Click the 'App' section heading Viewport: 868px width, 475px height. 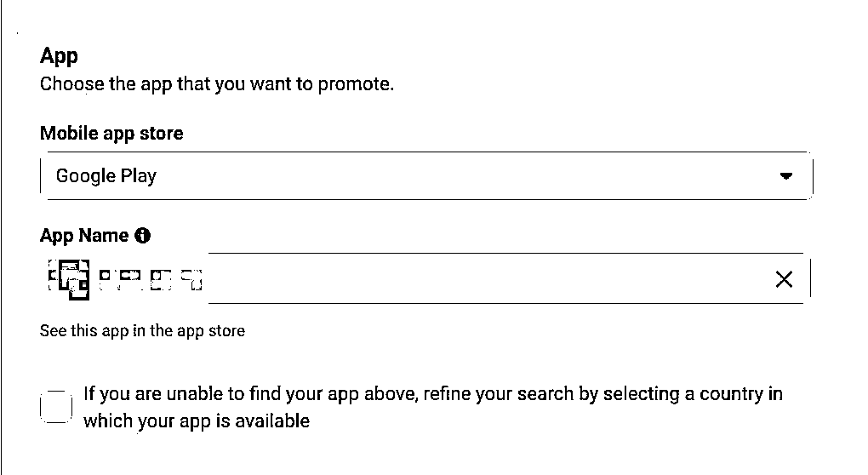[x=59, y=56]
